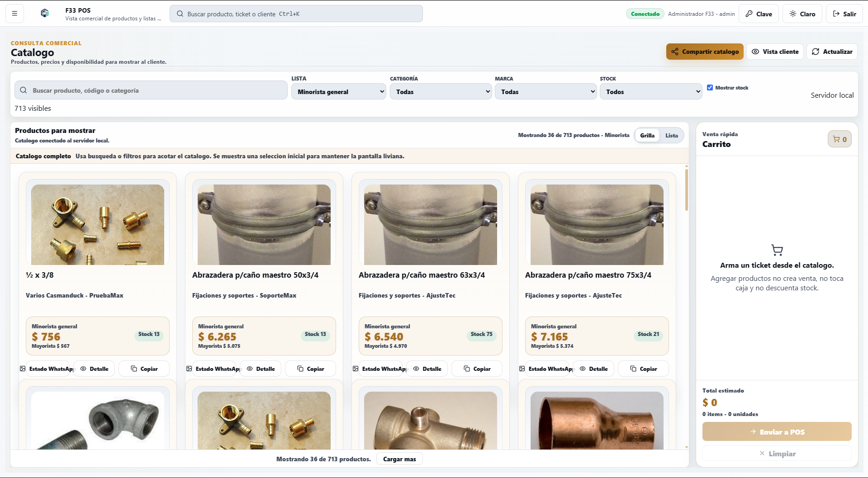Open the Marca filter dropdown

[545, 92]
